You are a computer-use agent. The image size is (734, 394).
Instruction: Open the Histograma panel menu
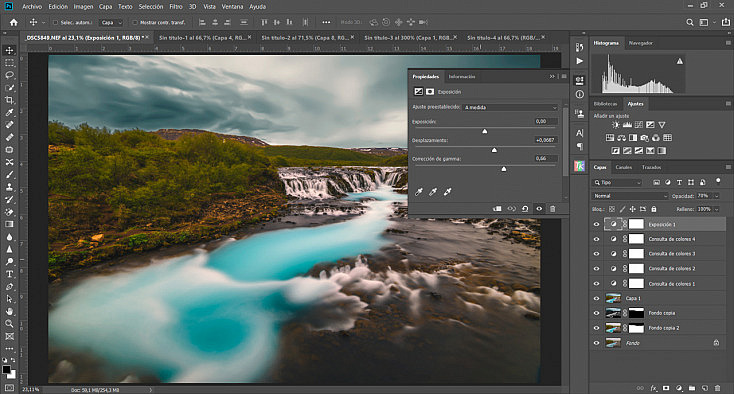click(728, 43)
